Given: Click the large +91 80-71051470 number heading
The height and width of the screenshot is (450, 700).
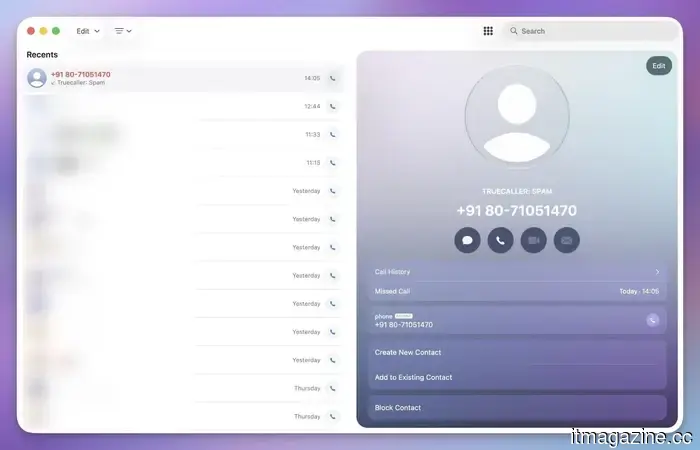Looking at the screenshot, I should [517, 210].
